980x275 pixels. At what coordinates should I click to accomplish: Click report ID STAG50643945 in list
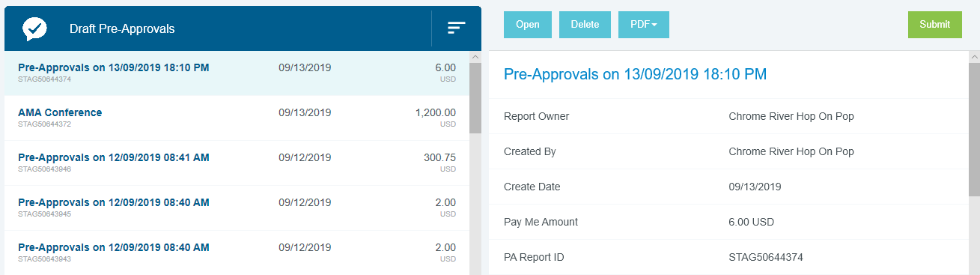click(44, 214)
